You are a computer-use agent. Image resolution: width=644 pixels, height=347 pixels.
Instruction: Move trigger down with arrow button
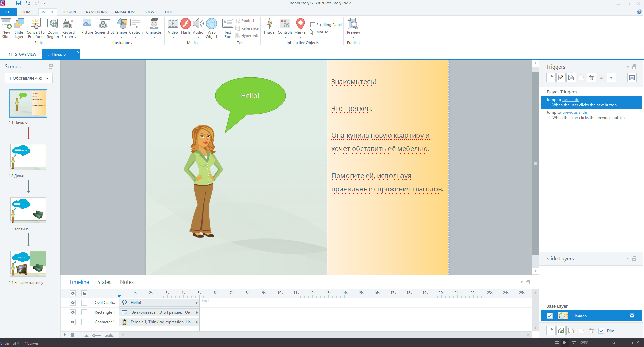tap(611, 78)
